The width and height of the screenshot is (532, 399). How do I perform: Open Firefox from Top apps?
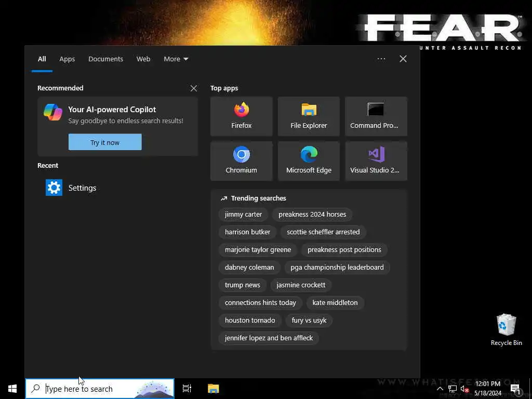tap(241, 116)
